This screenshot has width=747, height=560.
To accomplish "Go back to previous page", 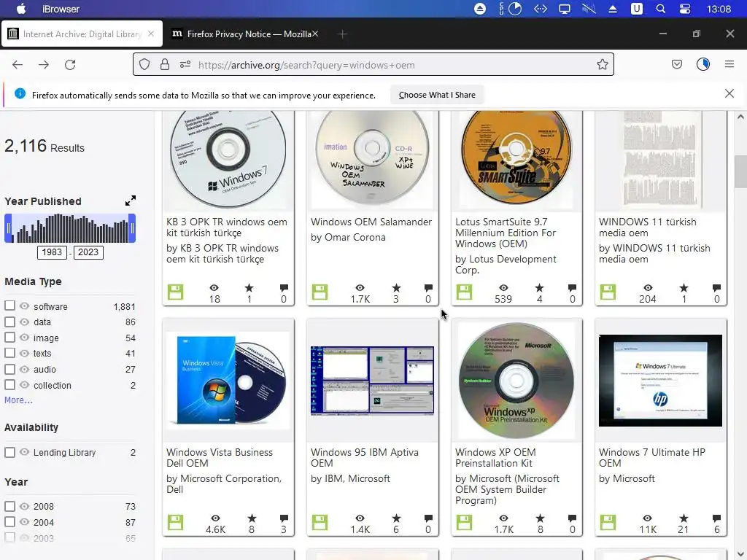I will click(18, 65).
